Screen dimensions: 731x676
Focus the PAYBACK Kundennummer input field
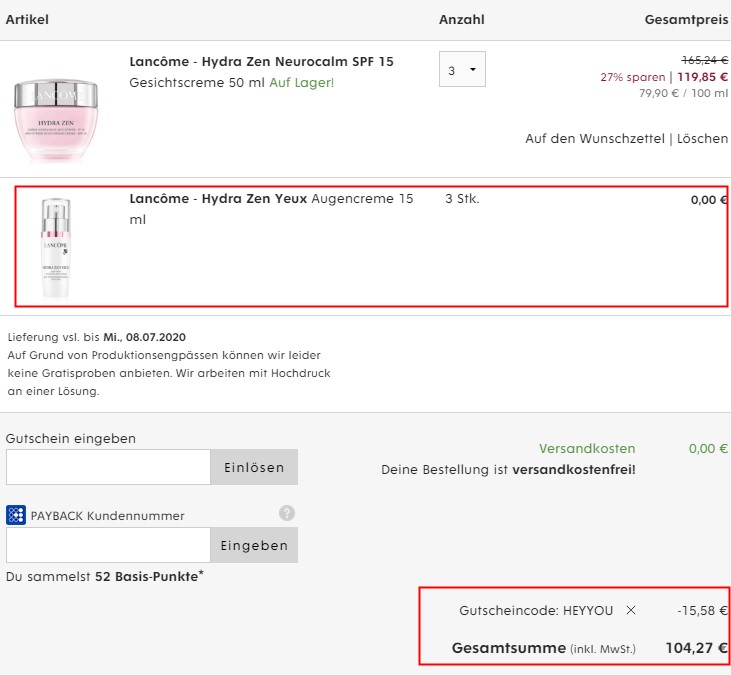click(x=108, y=545)
